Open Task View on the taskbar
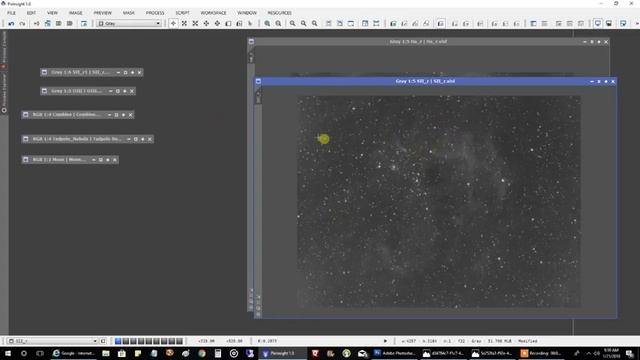Screen dimensions: 640x360 [40, 353]
